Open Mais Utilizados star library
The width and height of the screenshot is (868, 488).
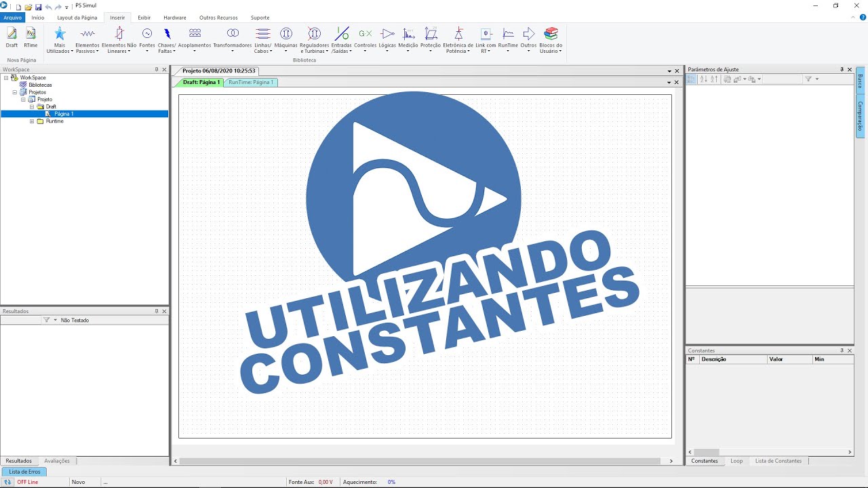click(60, 40)
